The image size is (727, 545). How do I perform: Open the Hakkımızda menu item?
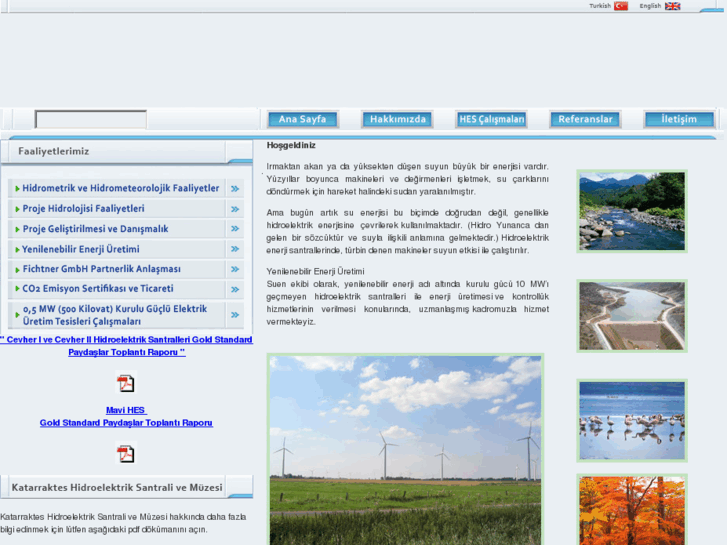click(x=397, y=119)
